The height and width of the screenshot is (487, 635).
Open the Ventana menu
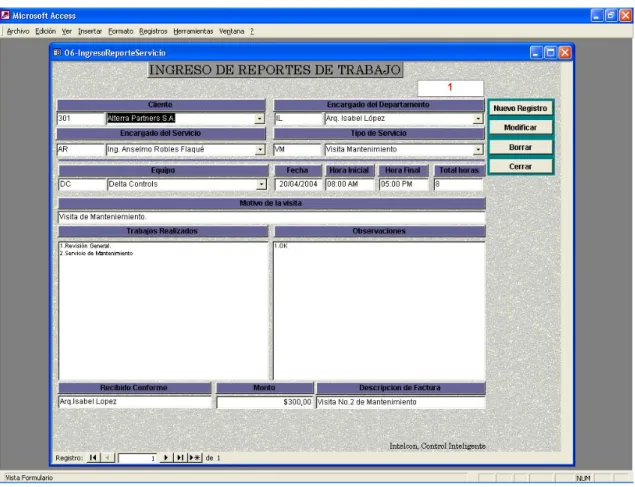point(232,31)
